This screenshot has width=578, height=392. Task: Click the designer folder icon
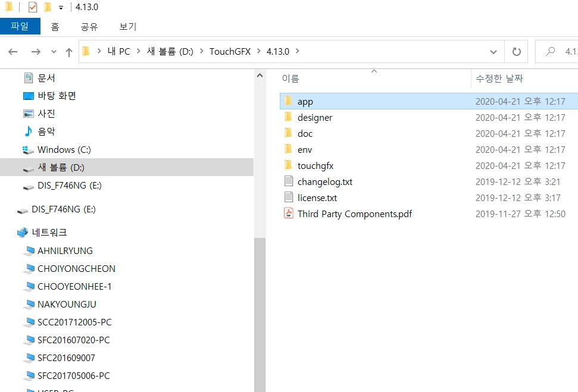point(288,117)
